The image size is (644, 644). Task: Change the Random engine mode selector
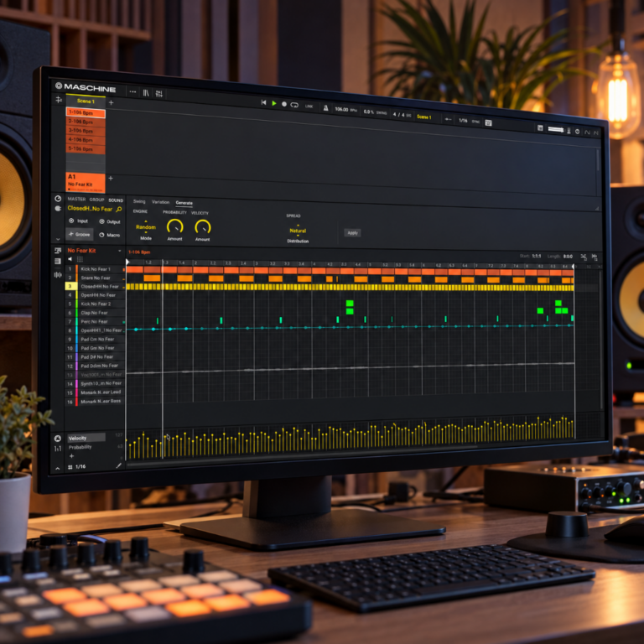click(x=146, y=227)
